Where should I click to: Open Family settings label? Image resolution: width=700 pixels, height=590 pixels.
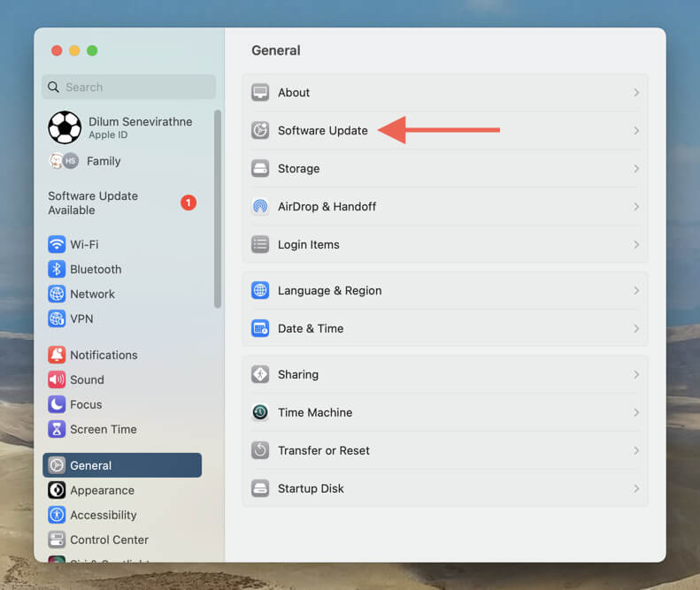point(104,161)
